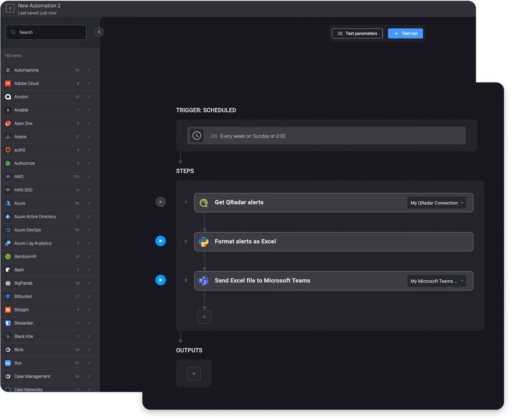Click the Anodot logo icon

pyautogui.click(x=8, y=97)
